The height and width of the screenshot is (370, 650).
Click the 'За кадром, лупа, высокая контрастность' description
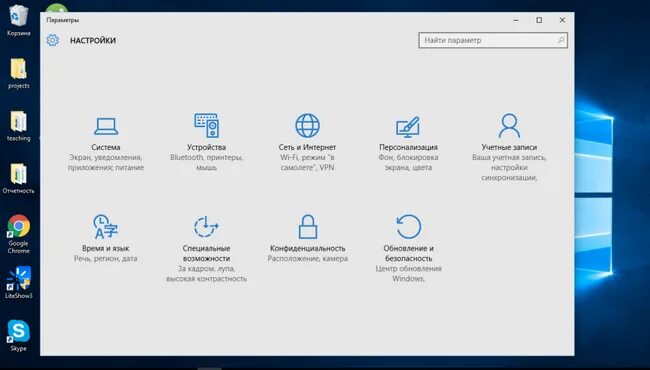[206, 274]
